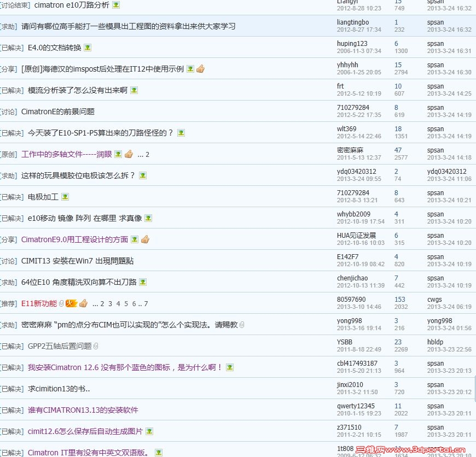476x457 pixels.
Task: Click hot 火 icon on 'E11新功能' thread
Action: tap(71, 303)
